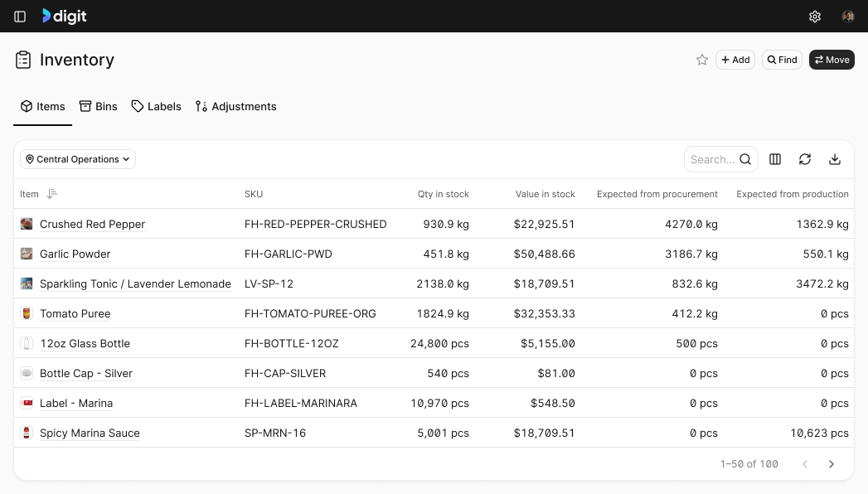Image resolution: width=868 pixels, height=494 pixels.
Task: Click the Add button
Action: pyautogui.click(x=735, y=60)
